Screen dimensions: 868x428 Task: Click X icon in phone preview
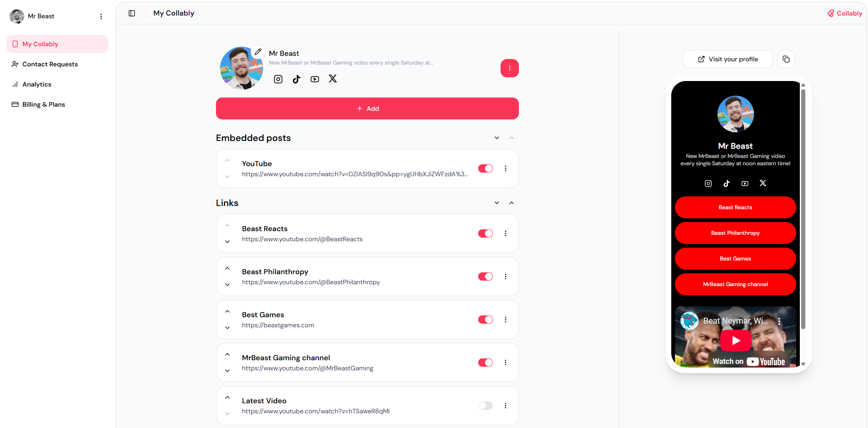tap(763, 183)
